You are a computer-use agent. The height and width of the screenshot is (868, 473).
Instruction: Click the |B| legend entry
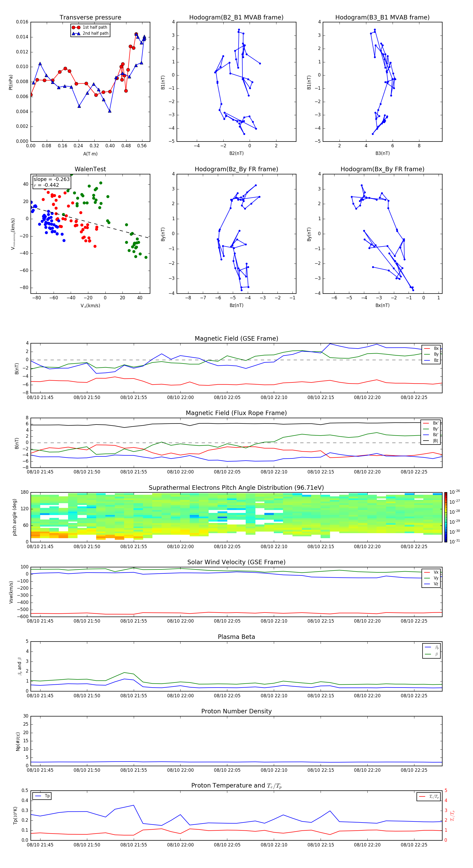click(x=431, y=441)
